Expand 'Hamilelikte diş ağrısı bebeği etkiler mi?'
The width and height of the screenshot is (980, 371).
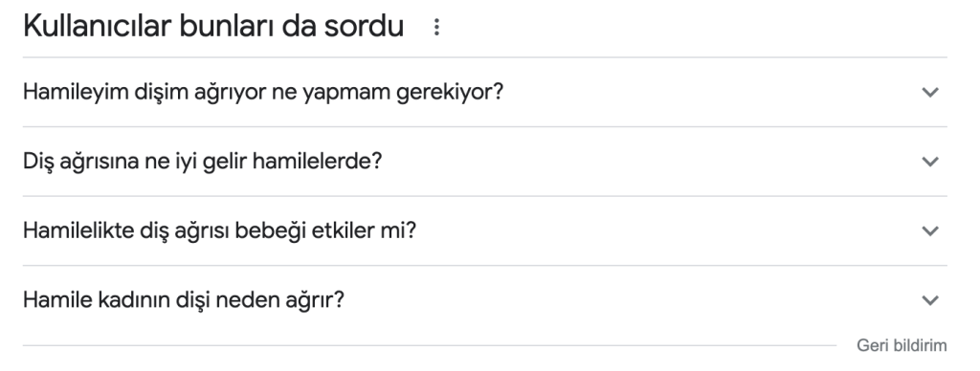click(485, 231)
